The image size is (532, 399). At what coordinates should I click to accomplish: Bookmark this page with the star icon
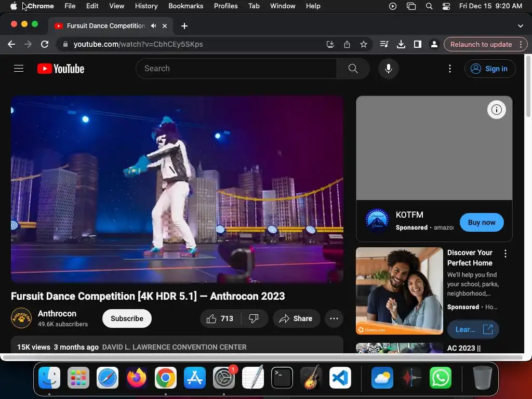coord(364,44)
